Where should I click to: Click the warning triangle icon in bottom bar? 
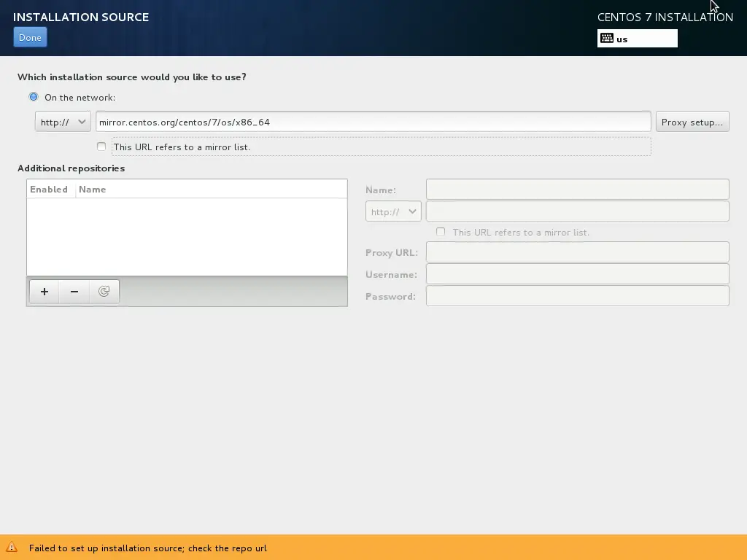tap(12, 548)
